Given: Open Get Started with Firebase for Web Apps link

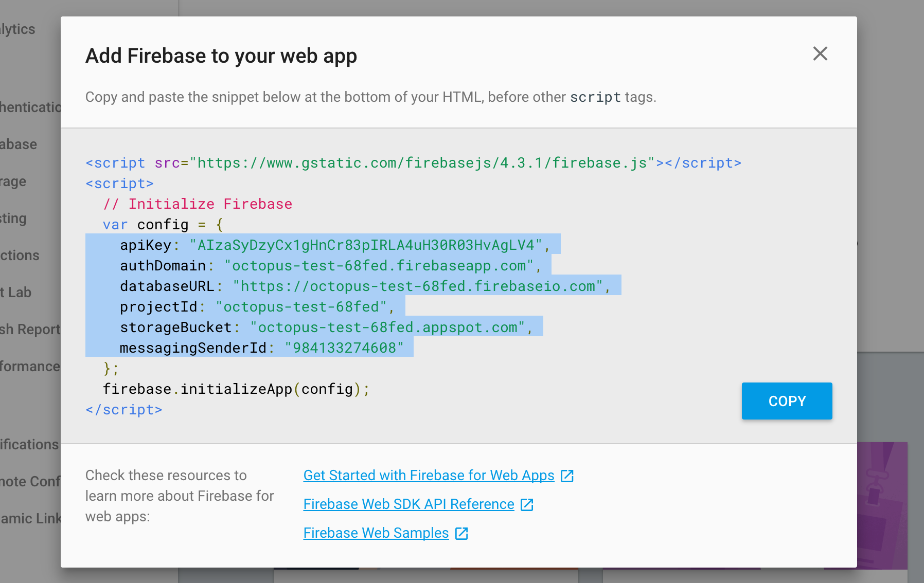Looking at the screenshot, I should [429, 476].
